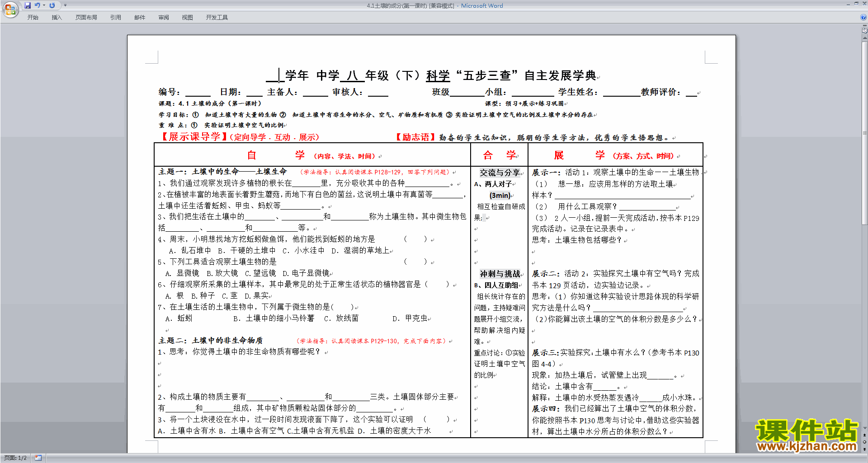
Task: Open the 审阅 ribbon tab
Action: [x=164, y=18]
